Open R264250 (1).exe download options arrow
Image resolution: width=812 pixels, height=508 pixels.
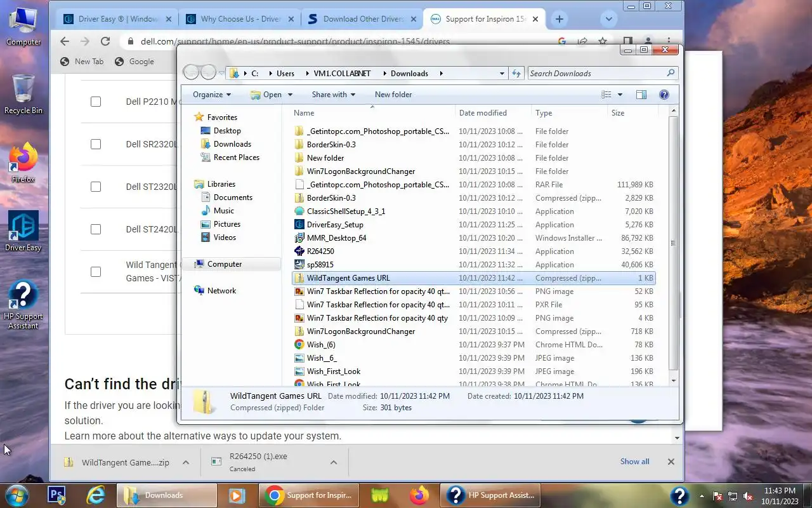(x=334, y=462)
